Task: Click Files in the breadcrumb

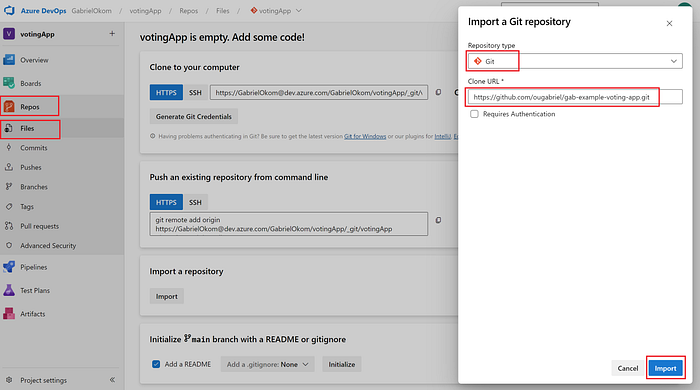Action: (222, 11)
